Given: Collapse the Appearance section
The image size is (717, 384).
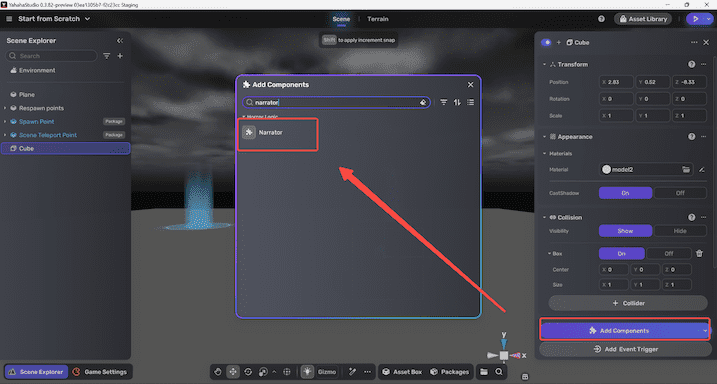Looking at the screenshot, I should 544,137.
